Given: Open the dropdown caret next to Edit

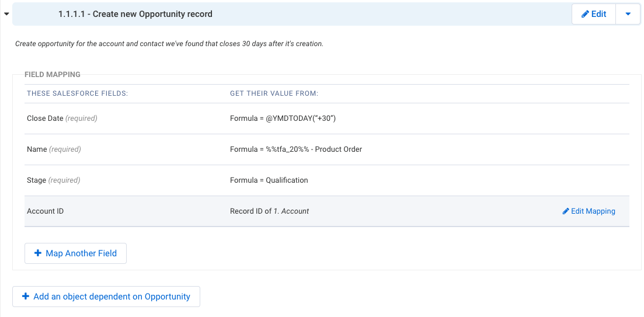Looking at the screenshot, I should [628, 14].
